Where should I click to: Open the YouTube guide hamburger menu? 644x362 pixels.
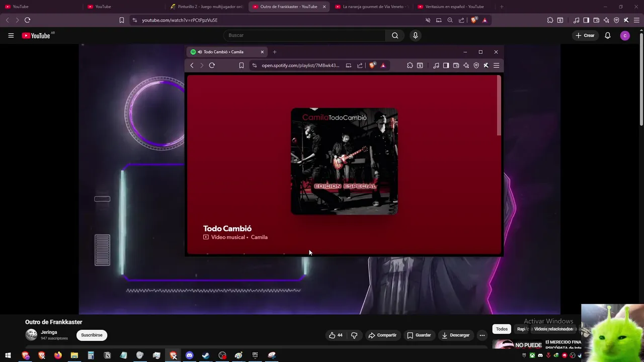coord(11,35)
